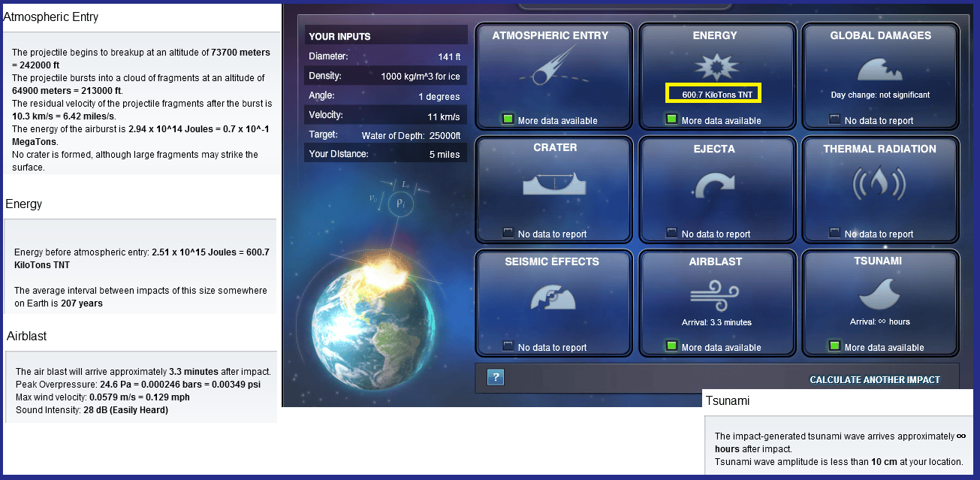Click Day change: not significant text
The height and width of the screenshot is (480, 980).
pyautogui.click(x=880, y=95)
